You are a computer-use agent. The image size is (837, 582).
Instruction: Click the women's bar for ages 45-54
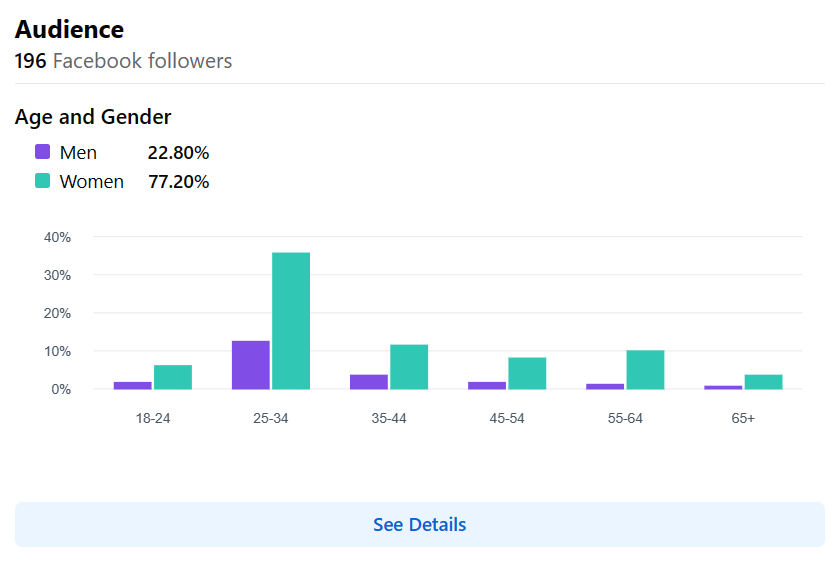point(527,373)
